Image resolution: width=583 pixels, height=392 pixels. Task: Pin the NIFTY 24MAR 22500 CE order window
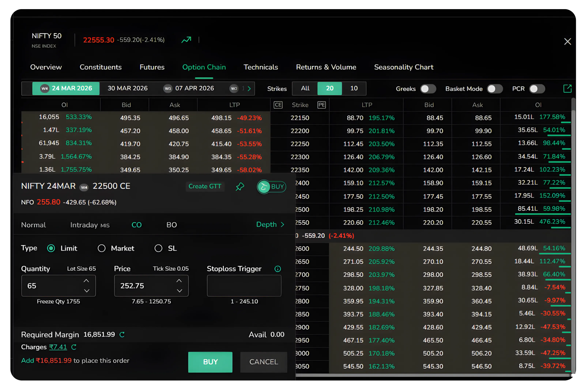pos(240,187)
